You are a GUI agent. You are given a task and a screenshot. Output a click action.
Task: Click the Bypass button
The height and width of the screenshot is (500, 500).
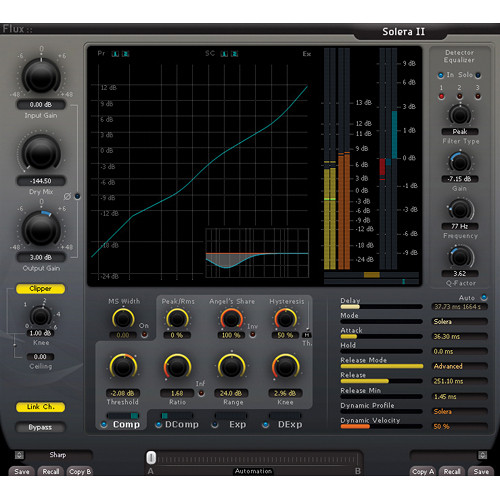click(x=40, y=427)
